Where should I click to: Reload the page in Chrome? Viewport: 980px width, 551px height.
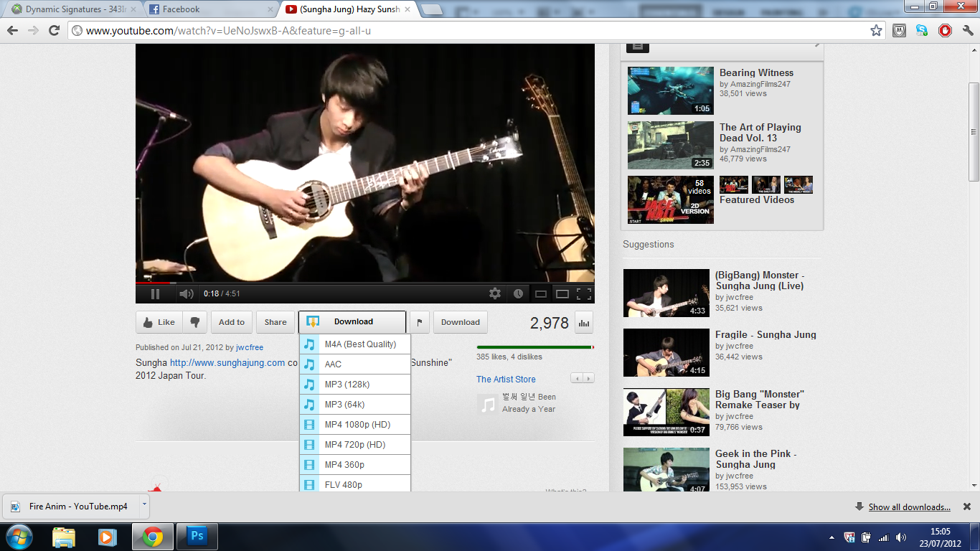click(x=54, y=30)
